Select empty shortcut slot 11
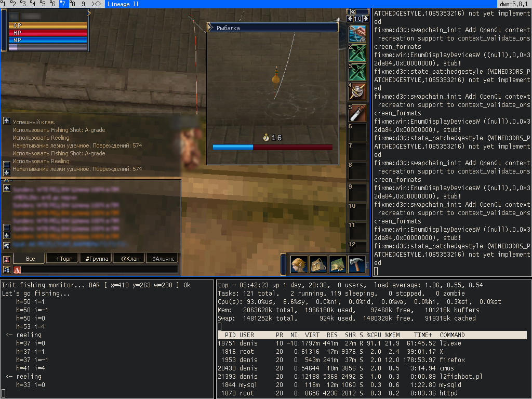 pyautogui.click(x=357, y=231)
